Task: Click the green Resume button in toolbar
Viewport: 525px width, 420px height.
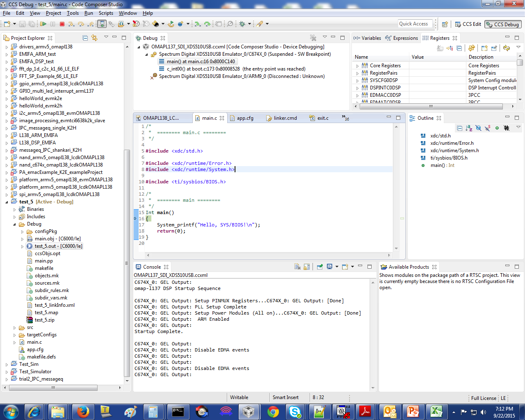Action: (43, 24)
